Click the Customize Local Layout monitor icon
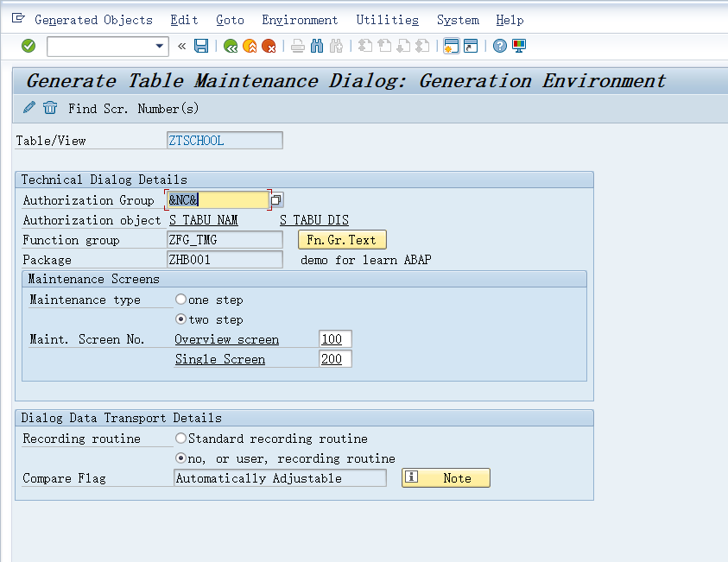728x562 pixels. pos(519,46)
